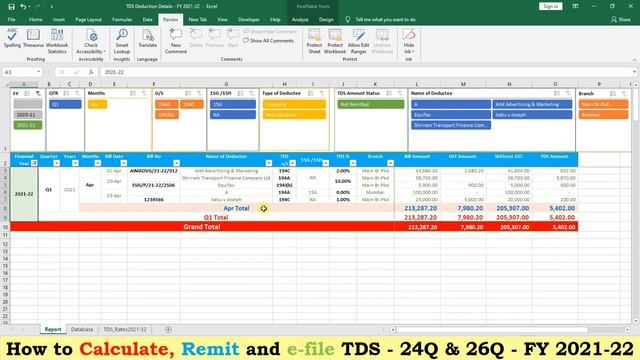The width and height of the screenshot is (640, 360).
Task: Click the horizontal scrollbar at the bottom
Action: pos(492,329)
